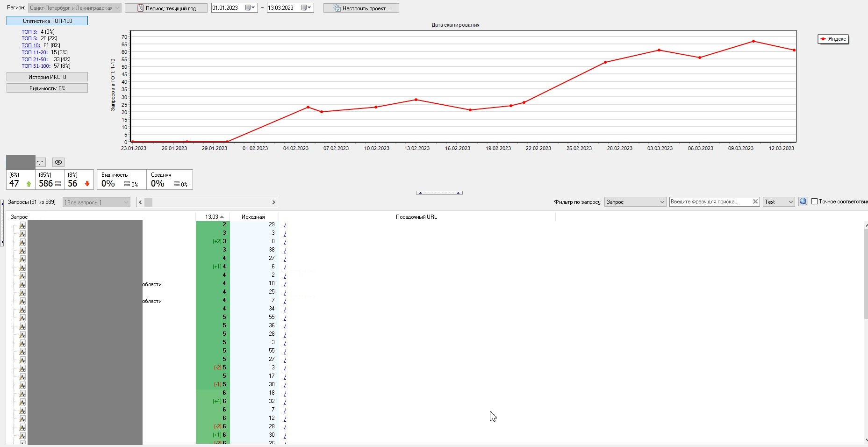This screenshot has height=447, width=868.
Task: Toggle the eye visibility button
Action: pyautogui.click(x=58, y=162)
